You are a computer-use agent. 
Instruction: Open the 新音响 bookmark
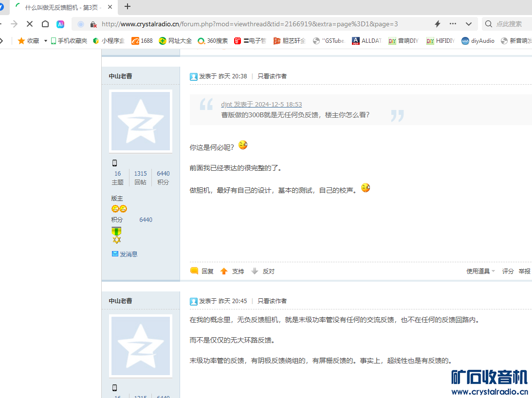pos(516,41)
